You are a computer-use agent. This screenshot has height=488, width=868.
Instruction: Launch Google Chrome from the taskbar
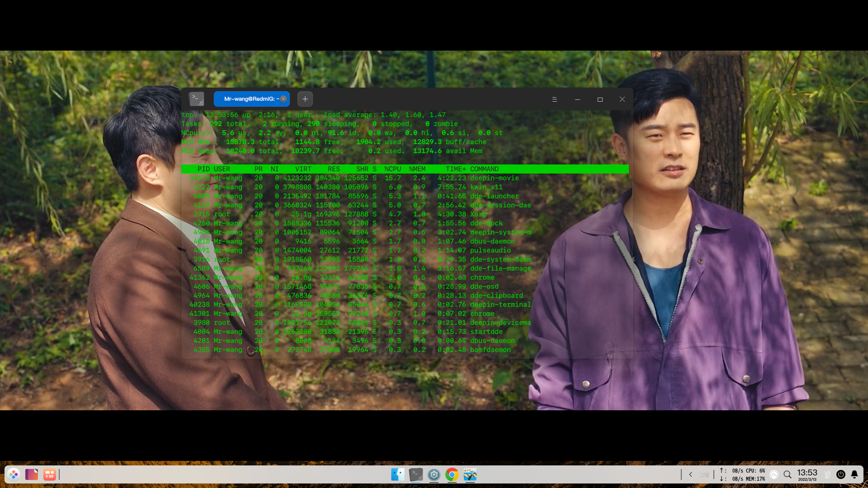point(452,475)
